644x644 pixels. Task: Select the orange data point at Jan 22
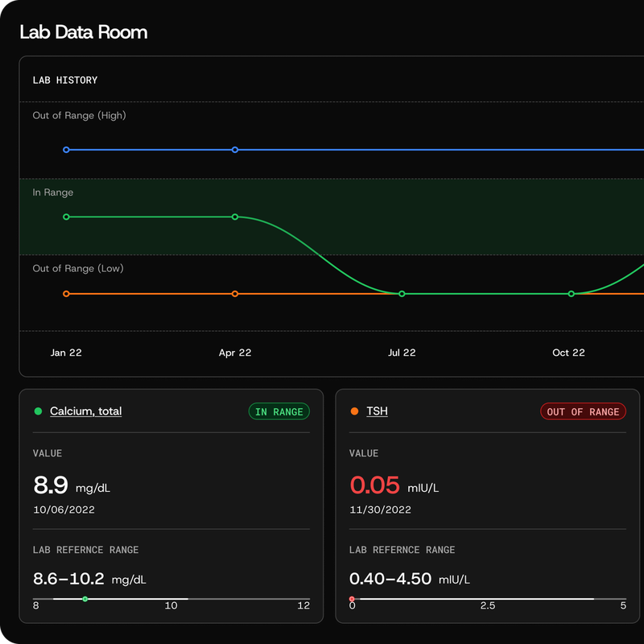[66, 294]
